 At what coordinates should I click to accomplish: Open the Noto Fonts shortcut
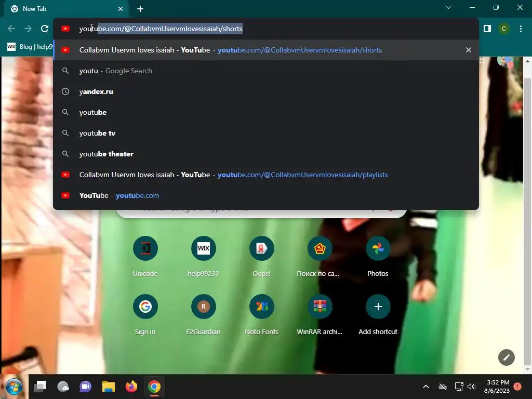click(262, 315)
